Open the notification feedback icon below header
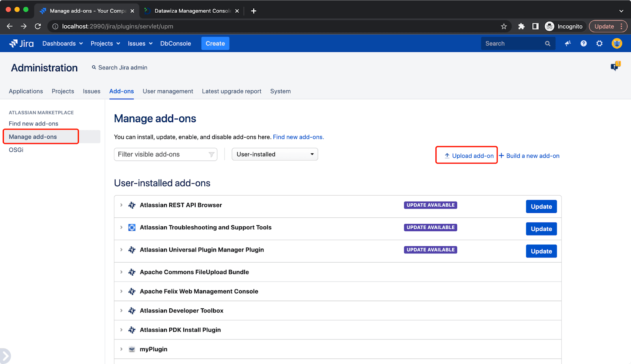 pyautogui.click(x=615, y=66)
